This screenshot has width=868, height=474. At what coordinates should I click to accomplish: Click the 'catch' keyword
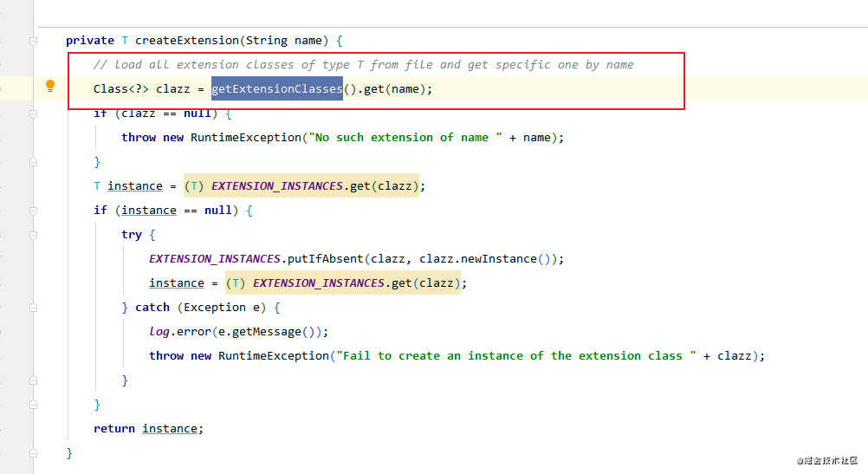pos(152,308)
